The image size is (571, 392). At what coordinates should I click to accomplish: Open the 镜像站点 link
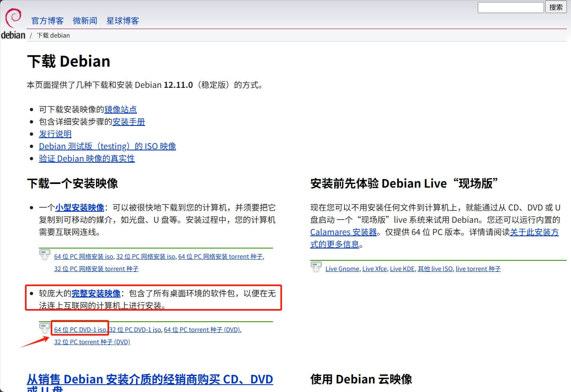(121, 110)
